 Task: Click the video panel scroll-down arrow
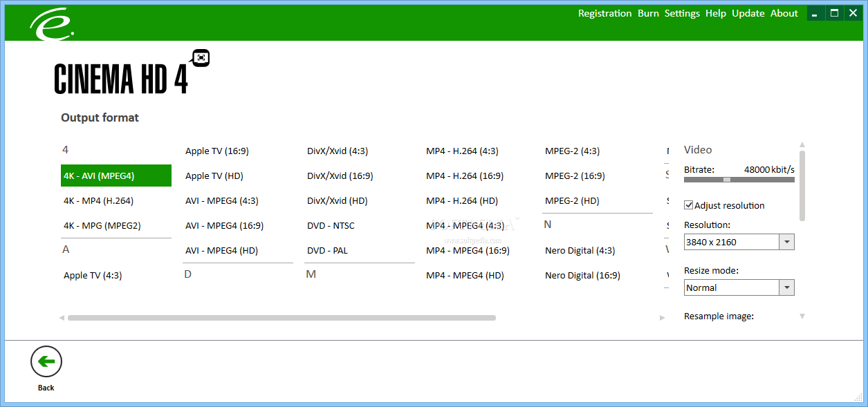point(802,316)
